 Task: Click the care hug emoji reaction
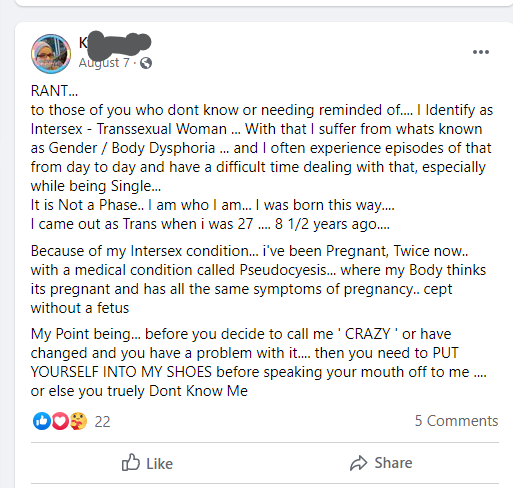pos(78,421)
